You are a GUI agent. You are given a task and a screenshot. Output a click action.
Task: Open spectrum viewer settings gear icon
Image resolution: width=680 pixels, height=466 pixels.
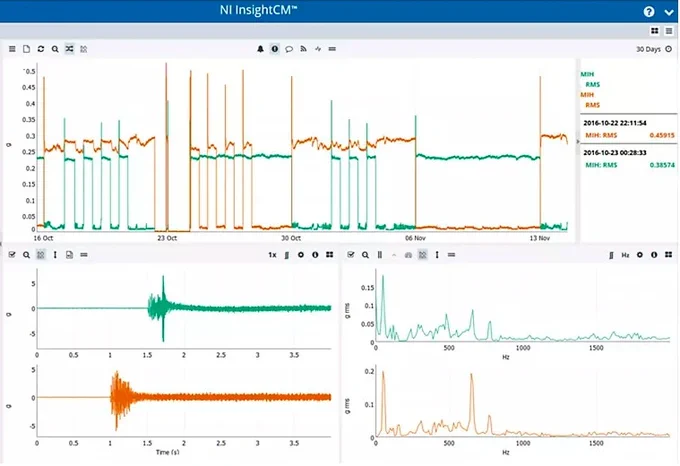pos(640,255)
